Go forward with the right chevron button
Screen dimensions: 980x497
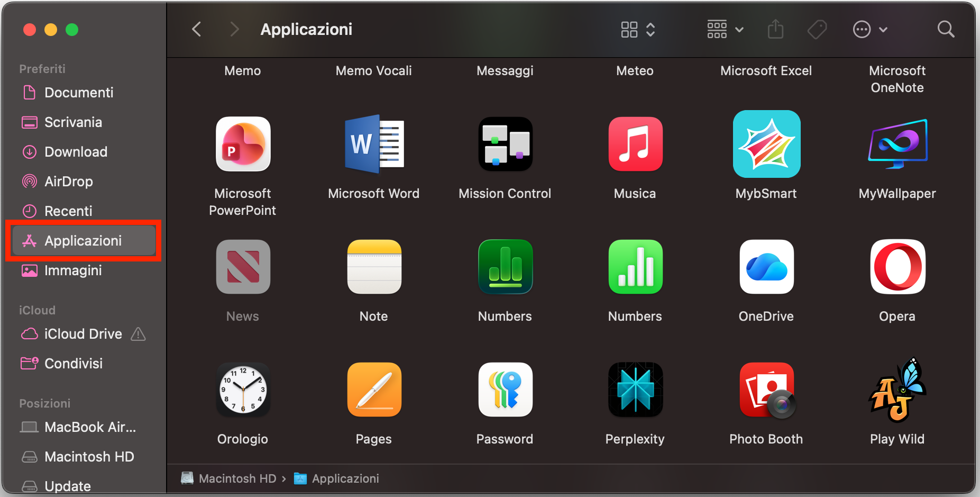[x=234, y=29]
